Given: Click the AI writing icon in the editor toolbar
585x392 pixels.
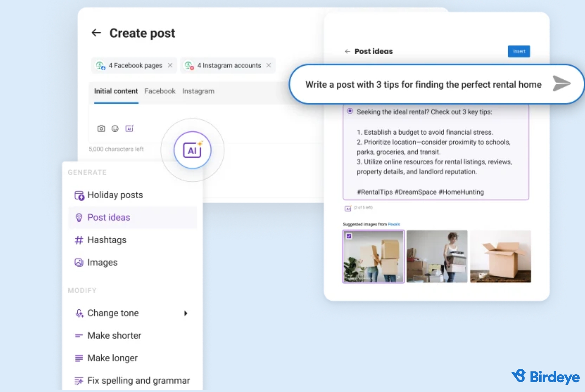Looking at the screenshot, I should point(129,128).
